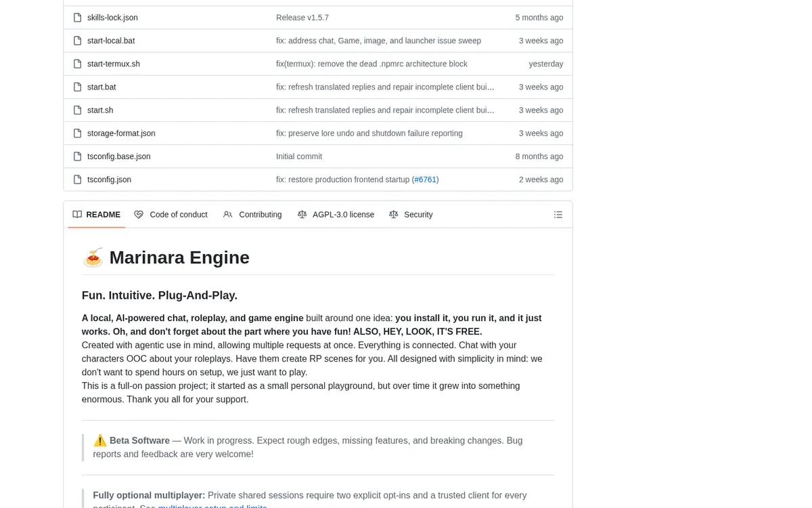Click heart icon on Code of conduct tab
The width and height of the screenshot is (812, 508).
click(x=139, y=215)
